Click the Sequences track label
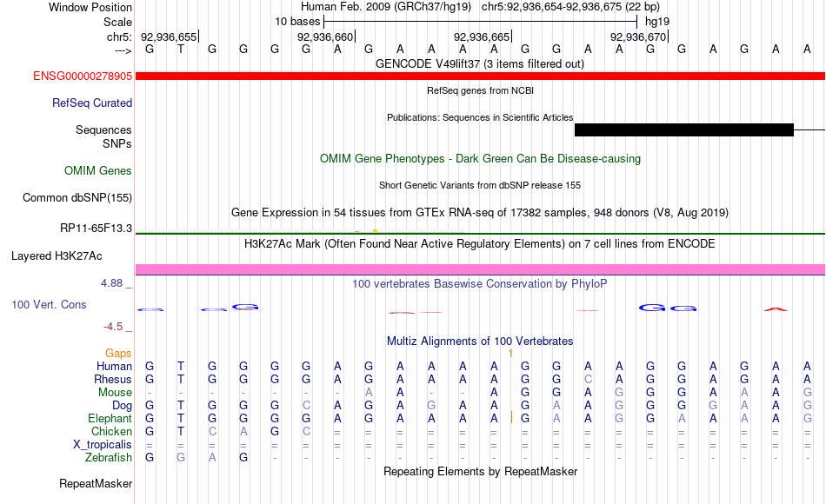The image size is (826, 504). (103, 129)
